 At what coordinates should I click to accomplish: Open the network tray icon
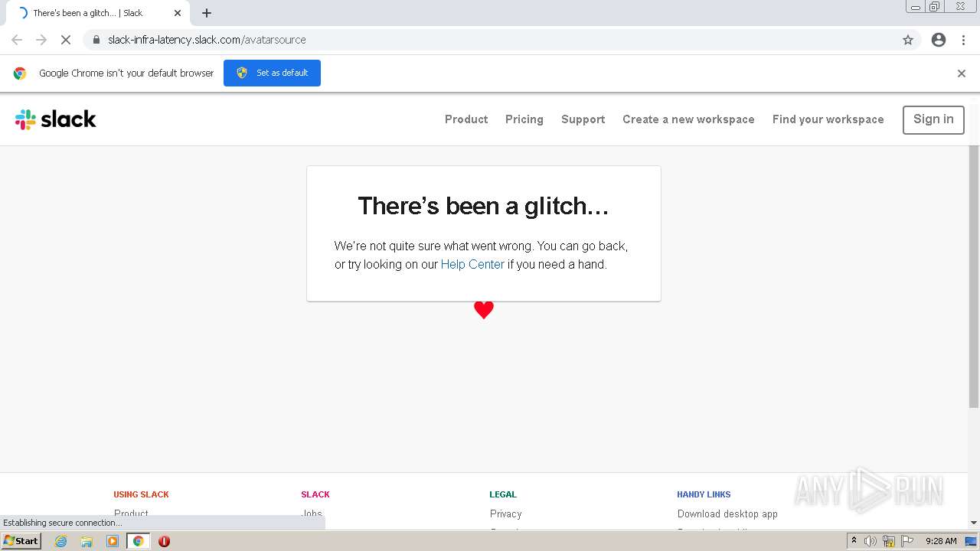point(889,541)
